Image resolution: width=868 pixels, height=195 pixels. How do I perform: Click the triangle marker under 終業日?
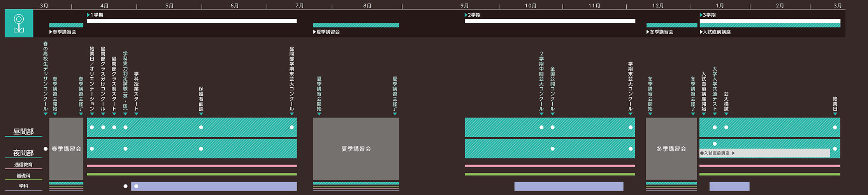(x=835, y=114)
